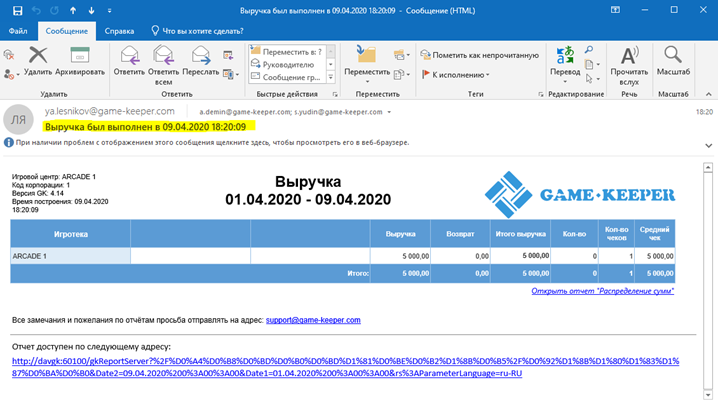
Task: Go to previous item with up arrow
Action: point(73,11)
